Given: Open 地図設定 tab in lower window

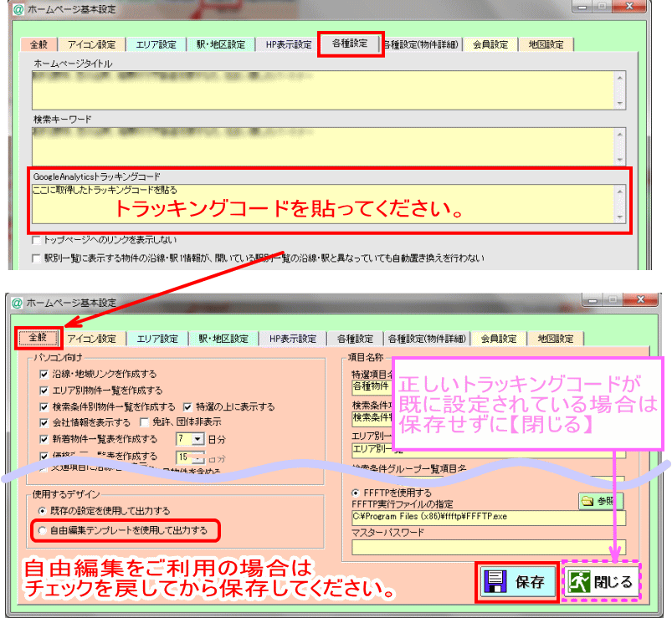Looking at the screenshot, I should pyautogui.click(x=556, y=339).
